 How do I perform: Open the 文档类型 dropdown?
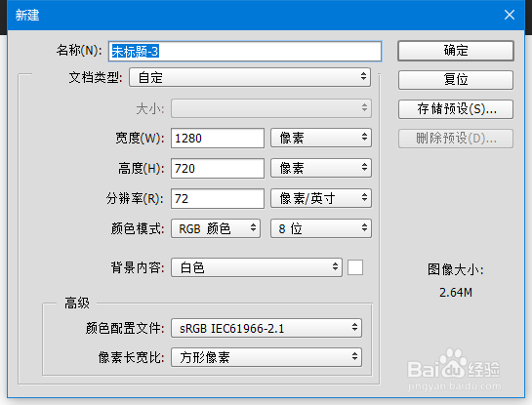[250, 77]
